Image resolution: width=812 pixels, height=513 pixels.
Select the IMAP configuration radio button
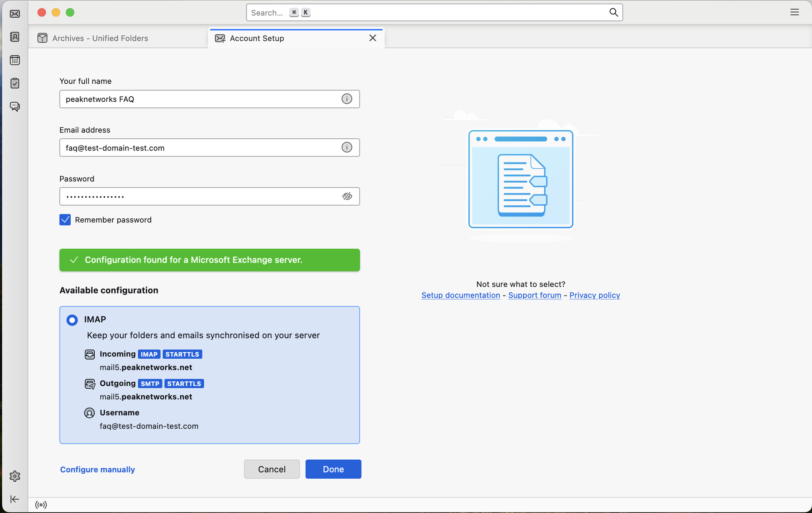coord(72,320)
